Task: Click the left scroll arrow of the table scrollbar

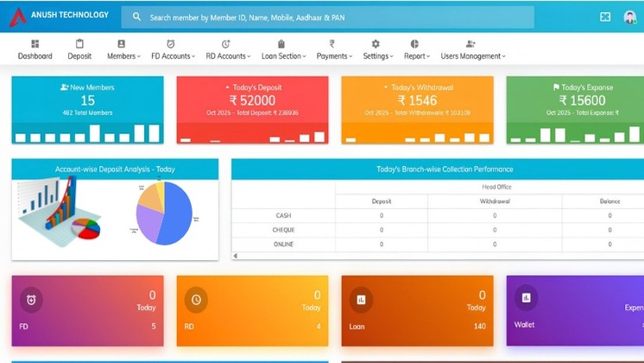Action: (236, 256)
